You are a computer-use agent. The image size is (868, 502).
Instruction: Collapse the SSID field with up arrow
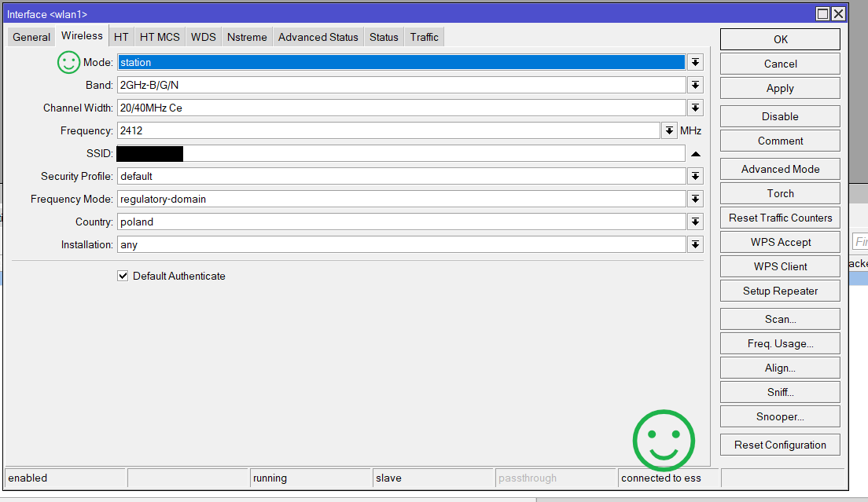[x=696, y=154]
